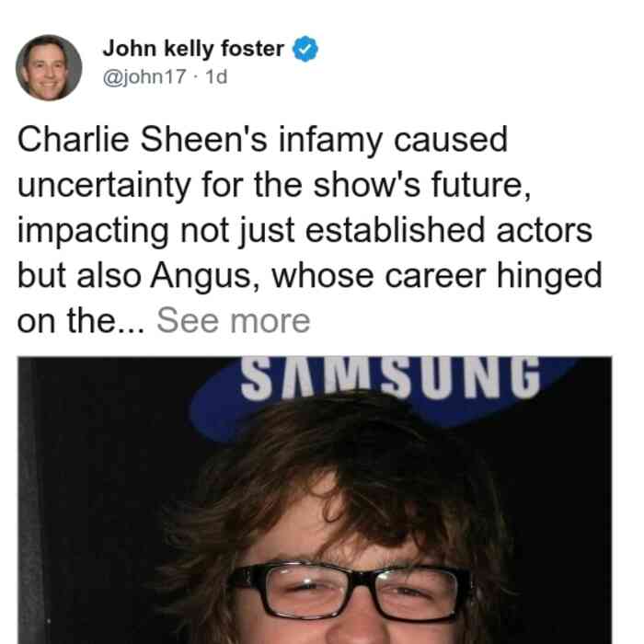
Task: Click the word "impacting" in the post
Action: coord(93,231)
